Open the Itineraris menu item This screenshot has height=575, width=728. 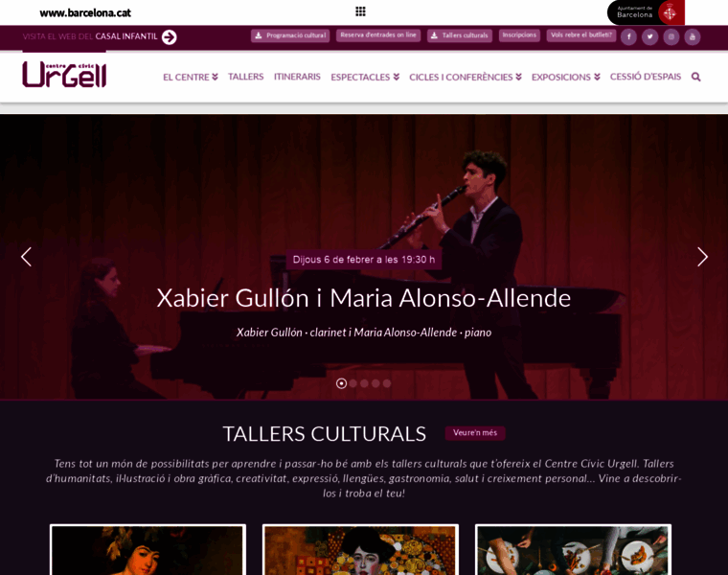(x=297, y=77)
